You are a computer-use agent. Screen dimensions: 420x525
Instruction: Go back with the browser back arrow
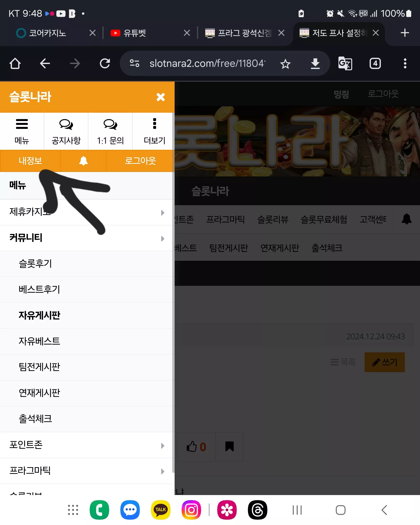click(45, 63)
